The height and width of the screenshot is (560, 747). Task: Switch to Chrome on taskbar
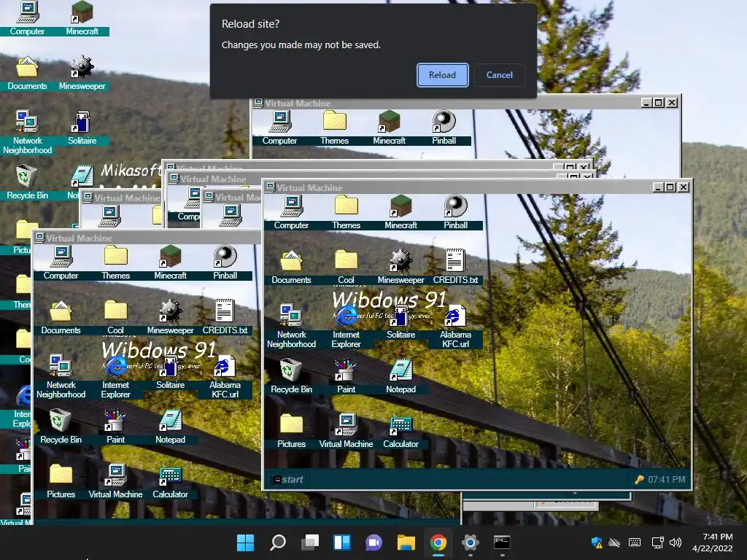(438, 542)
